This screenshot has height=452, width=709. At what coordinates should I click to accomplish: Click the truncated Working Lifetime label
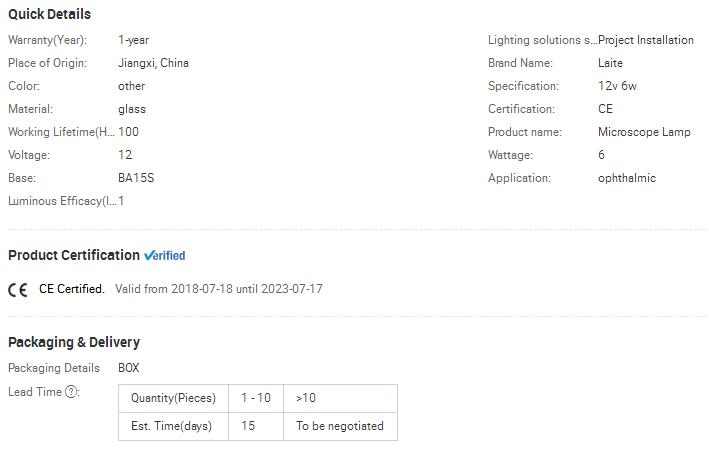tap(60, 132)
